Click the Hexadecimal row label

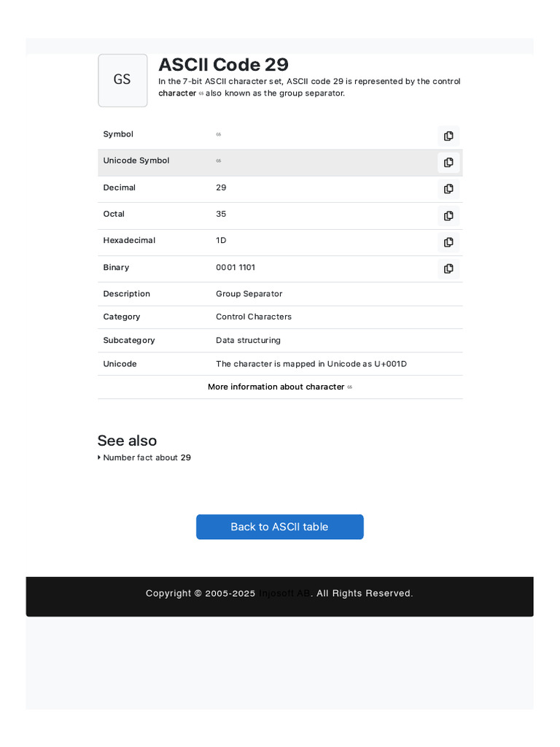pyautogui.click(x=129, y=240)
